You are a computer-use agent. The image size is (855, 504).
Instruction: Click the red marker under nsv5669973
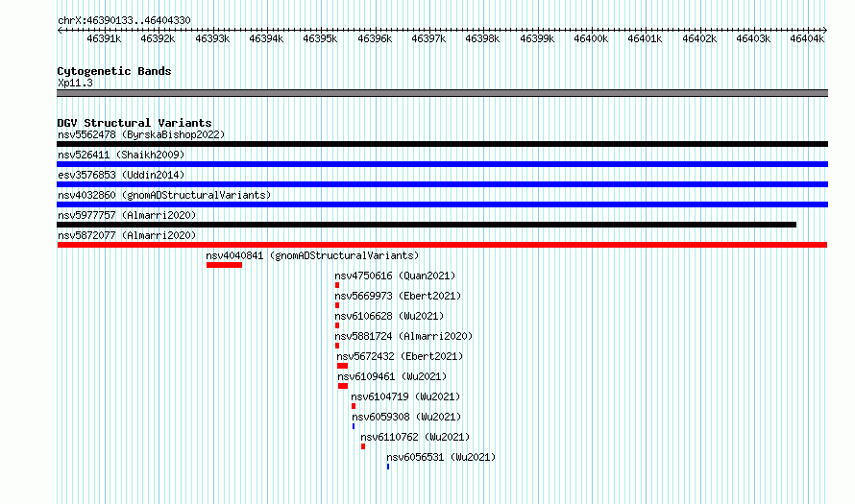click(x=337, y=305)
